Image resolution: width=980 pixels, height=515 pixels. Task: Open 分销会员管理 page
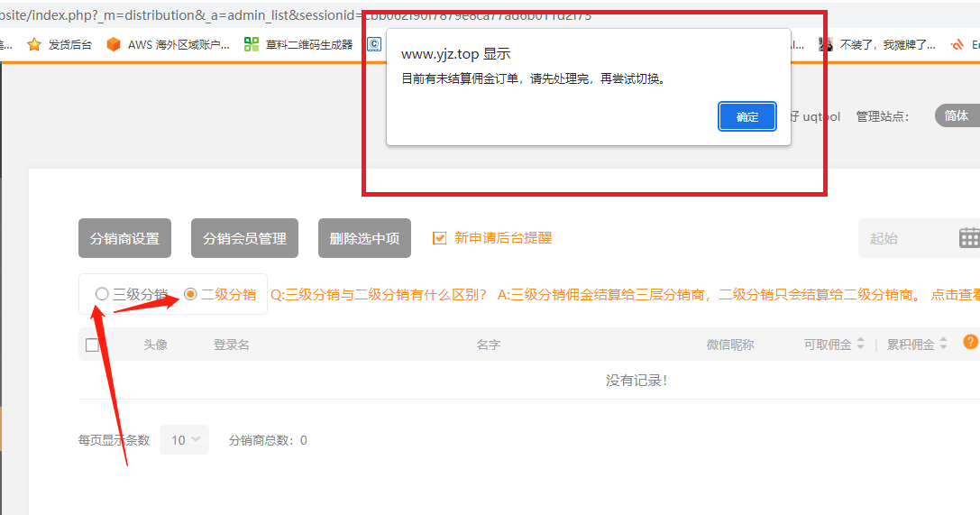[244, 239]
